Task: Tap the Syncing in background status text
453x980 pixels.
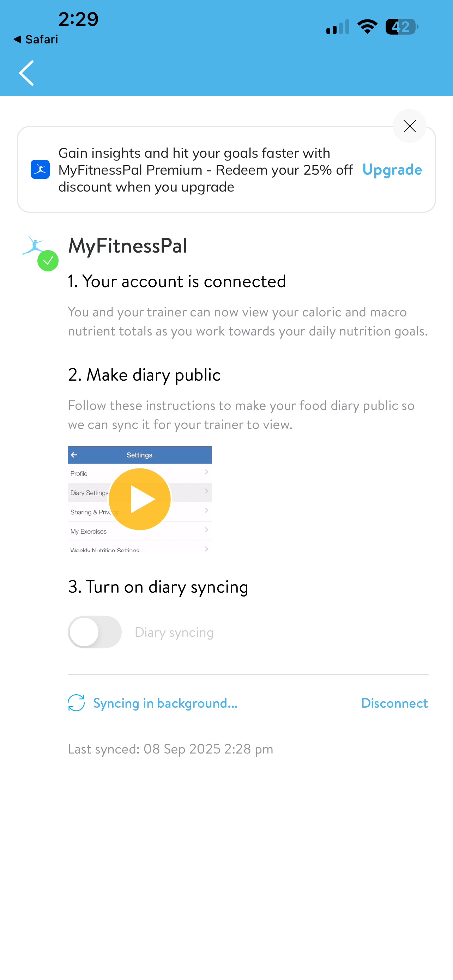Action: tap(165, 703)
